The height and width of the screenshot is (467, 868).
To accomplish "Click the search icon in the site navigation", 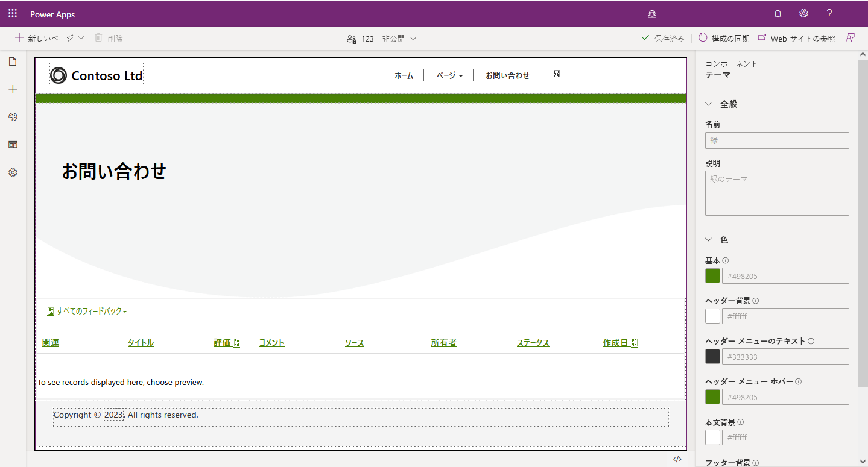I will [x=557, y=74].
